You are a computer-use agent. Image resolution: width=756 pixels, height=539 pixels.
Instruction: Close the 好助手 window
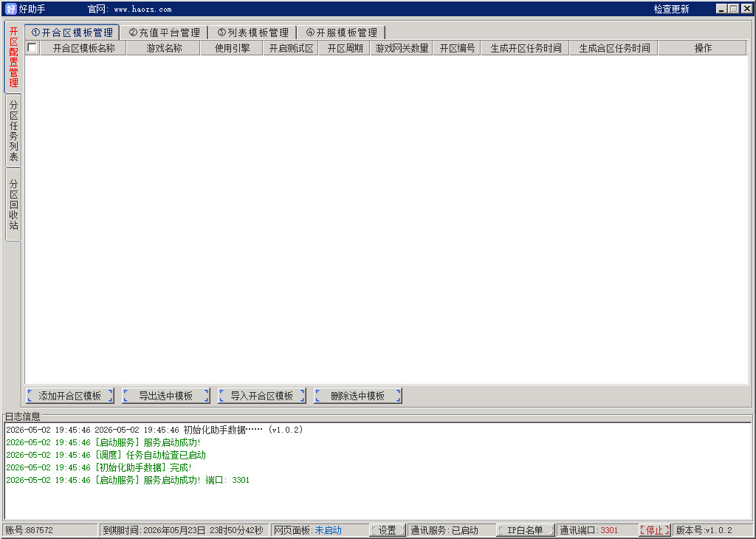click(x=747, y=9)
